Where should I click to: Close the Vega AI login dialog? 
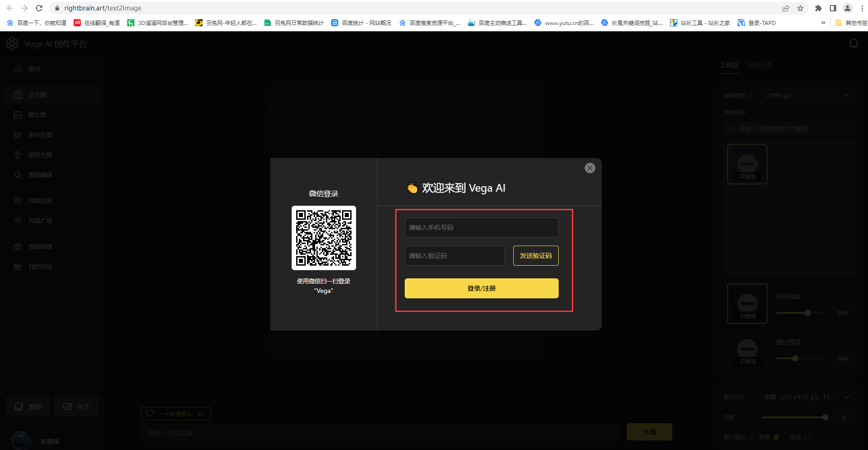590,168
